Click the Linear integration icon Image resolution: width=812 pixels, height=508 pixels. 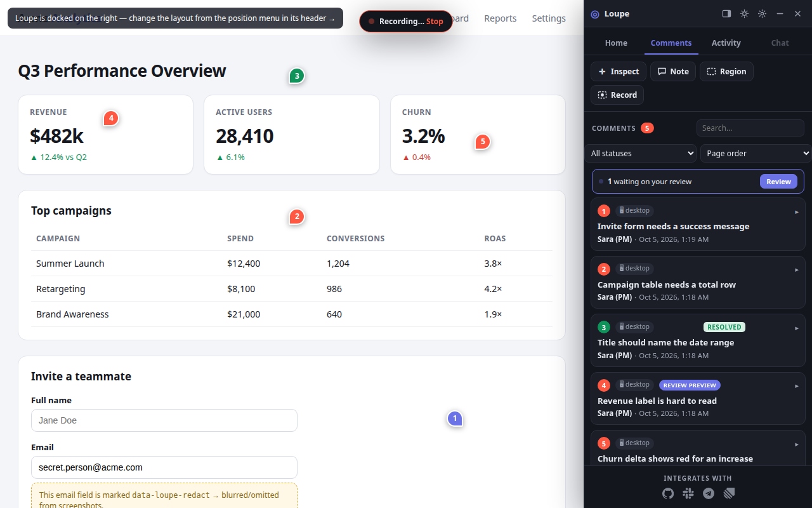[x=729, y=493]
